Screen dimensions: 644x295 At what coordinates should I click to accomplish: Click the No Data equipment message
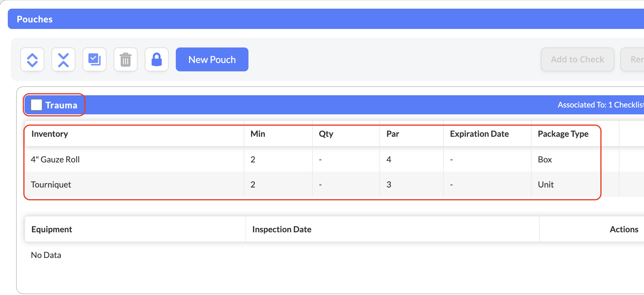[x=46, y=255]
